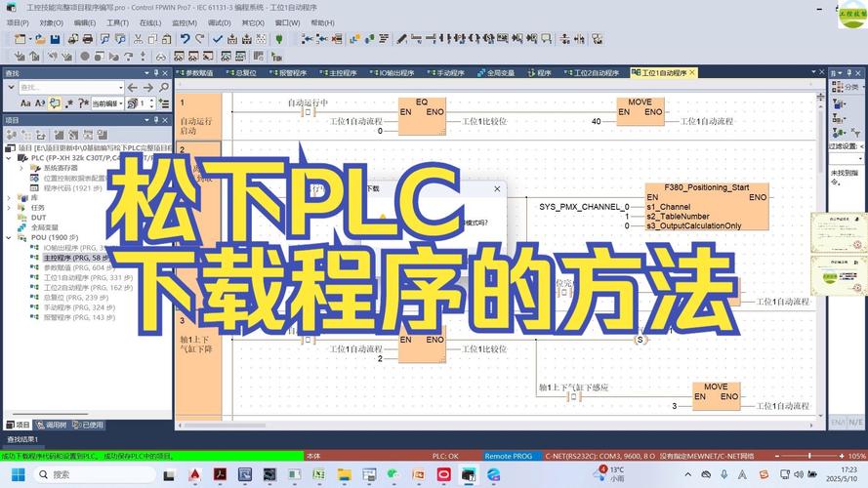Click the green online-mode plug icon

279,39
